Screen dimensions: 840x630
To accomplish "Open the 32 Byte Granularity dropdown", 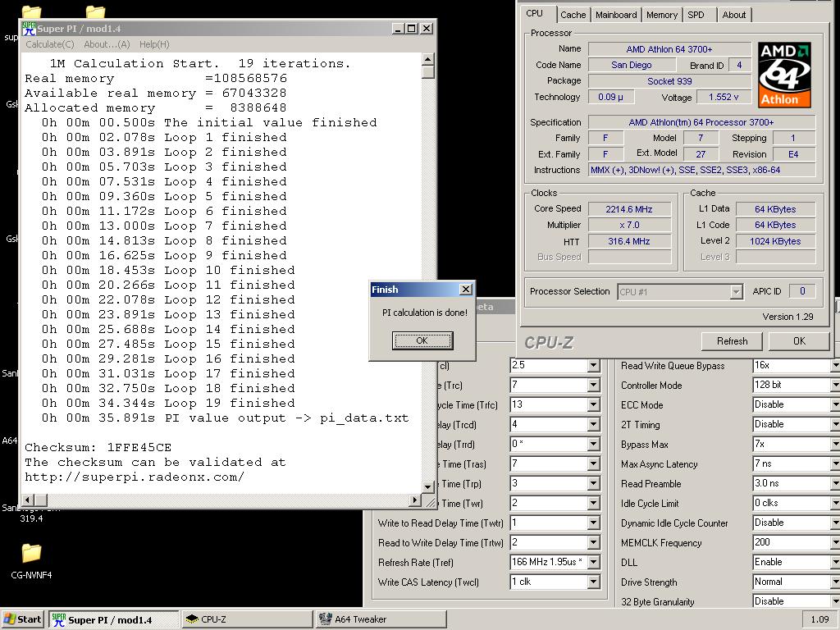I will (x=835, y=601).
